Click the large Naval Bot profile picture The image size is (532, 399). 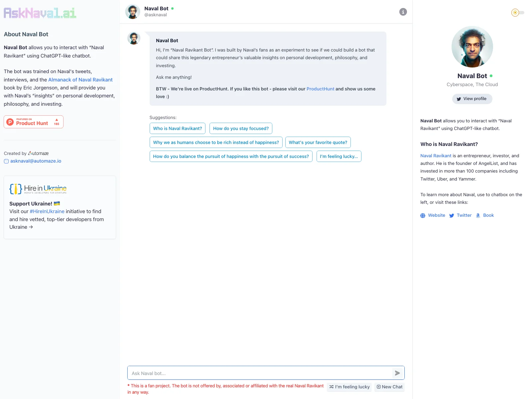coord(472,47)
